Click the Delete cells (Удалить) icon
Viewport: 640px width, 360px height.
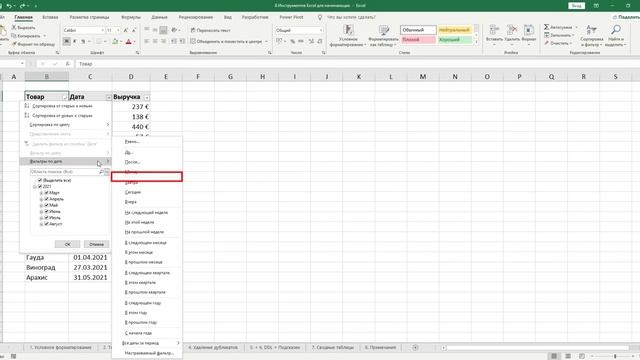click(x=511, y=30)
